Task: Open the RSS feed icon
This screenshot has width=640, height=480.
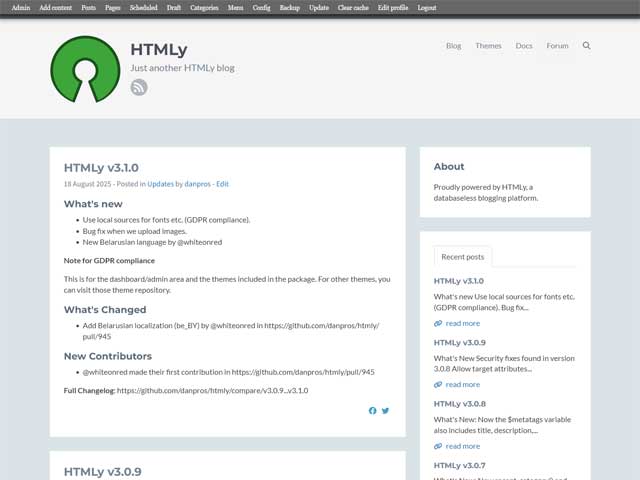Action: [x=139, y=87]
